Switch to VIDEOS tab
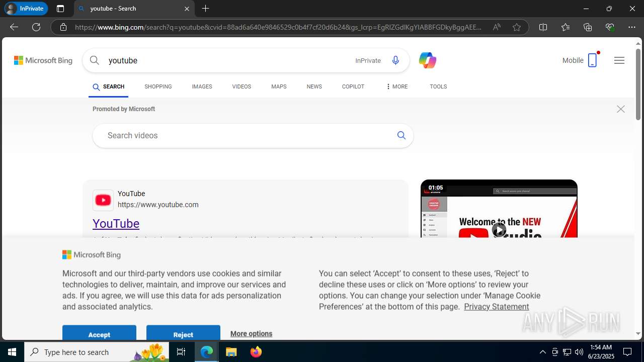 point(242,86)
